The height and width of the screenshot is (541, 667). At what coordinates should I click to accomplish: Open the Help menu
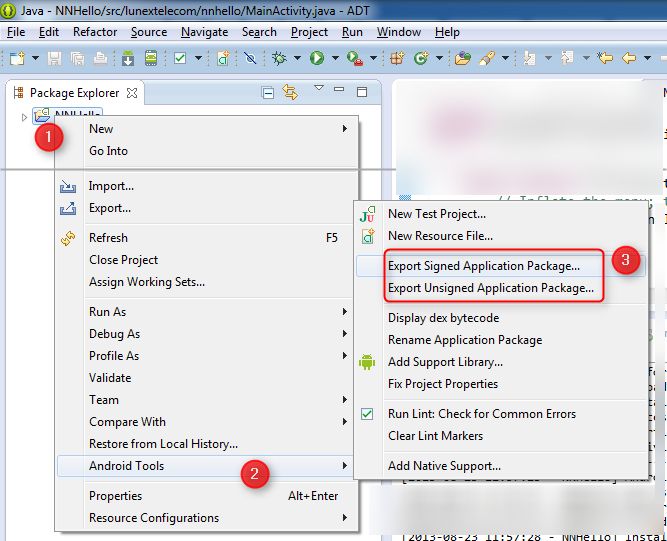(x=447, y=32)
